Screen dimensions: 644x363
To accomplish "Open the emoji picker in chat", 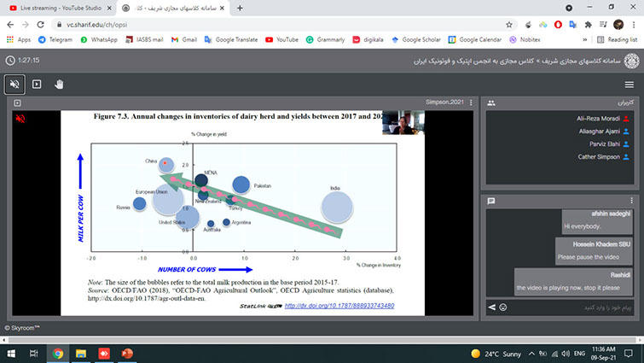I will [x=503, y=307].
